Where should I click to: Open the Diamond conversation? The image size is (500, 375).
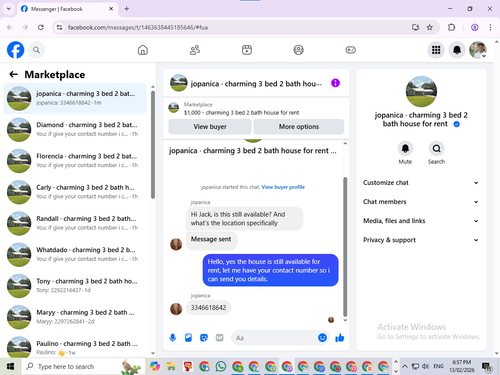(x=75, y=129)
